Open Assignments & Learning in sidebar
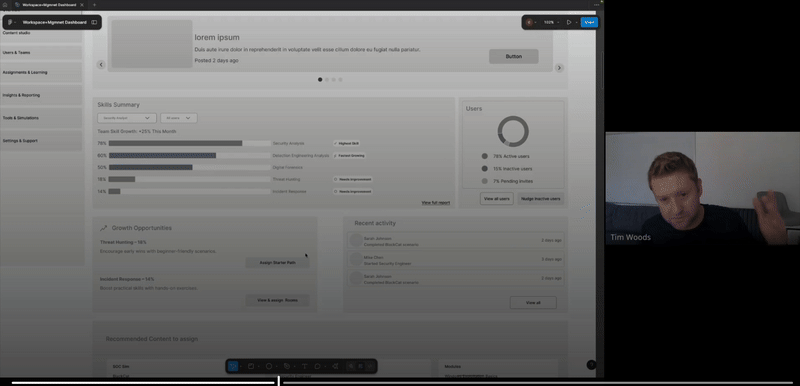800x386 pixels. pos(41,72)
